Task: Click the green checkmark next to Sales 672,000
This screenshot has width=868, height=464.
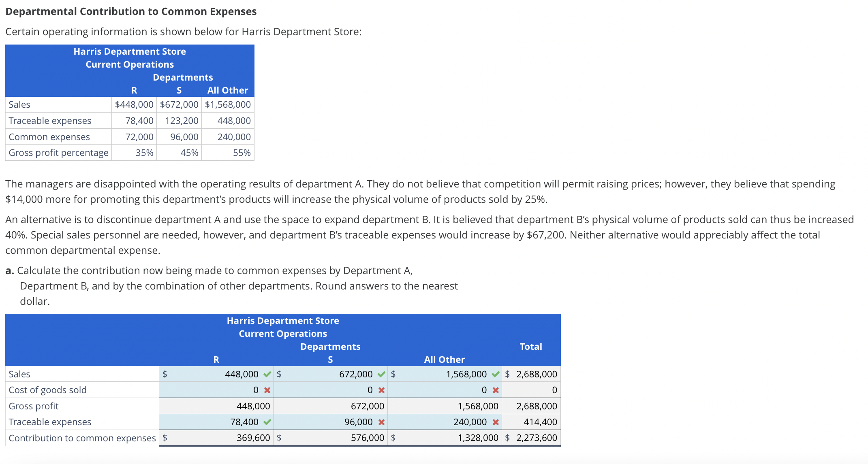Action: tap(381, 374)
